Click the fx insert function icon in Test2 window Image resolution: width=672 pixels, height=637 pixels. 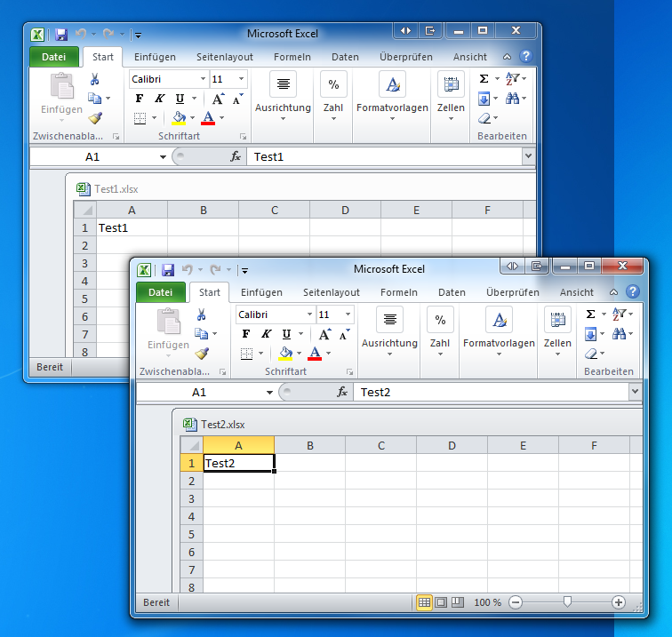[342, 392]
